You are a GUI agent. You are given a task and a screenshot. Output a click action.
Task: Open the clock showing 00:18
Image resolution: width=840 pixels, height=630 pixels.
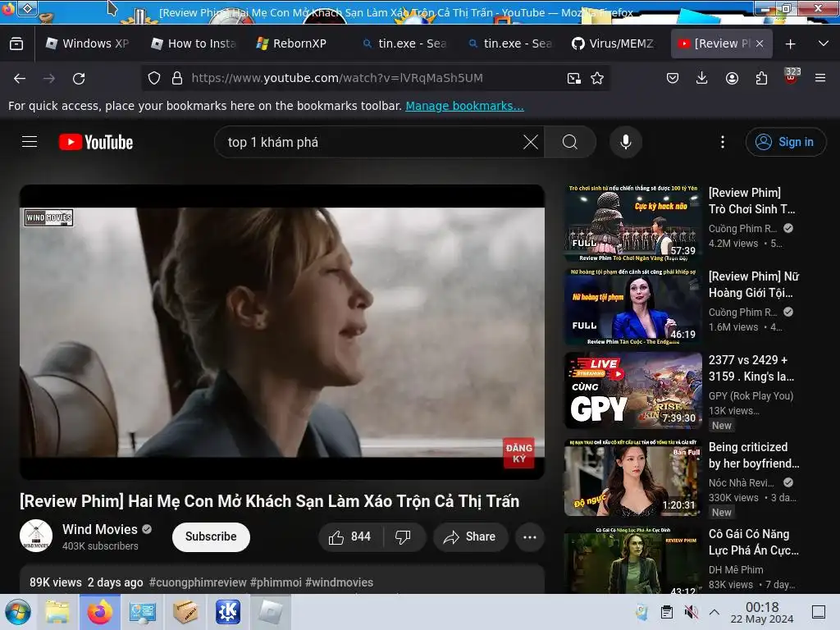coord(762,612)
